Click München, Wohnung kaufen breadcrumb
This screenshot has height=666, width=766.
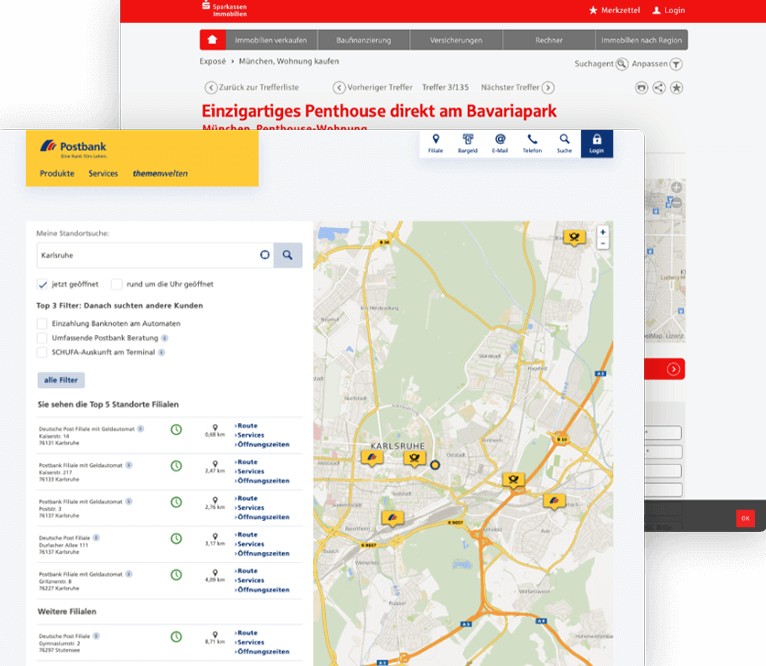pyautogui.click(x=289, y=61)
